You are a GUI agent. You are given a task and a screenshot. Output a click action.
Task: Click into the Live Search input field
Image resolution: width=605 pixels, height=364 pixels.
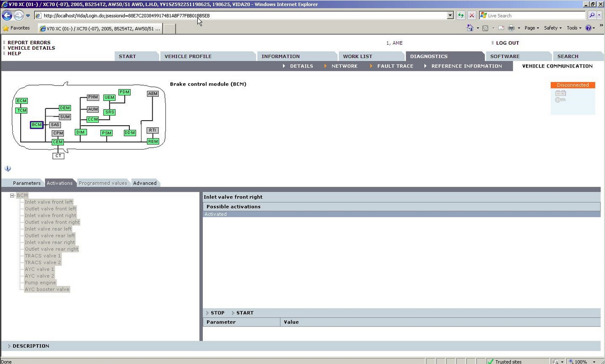[x=532, y=16]
